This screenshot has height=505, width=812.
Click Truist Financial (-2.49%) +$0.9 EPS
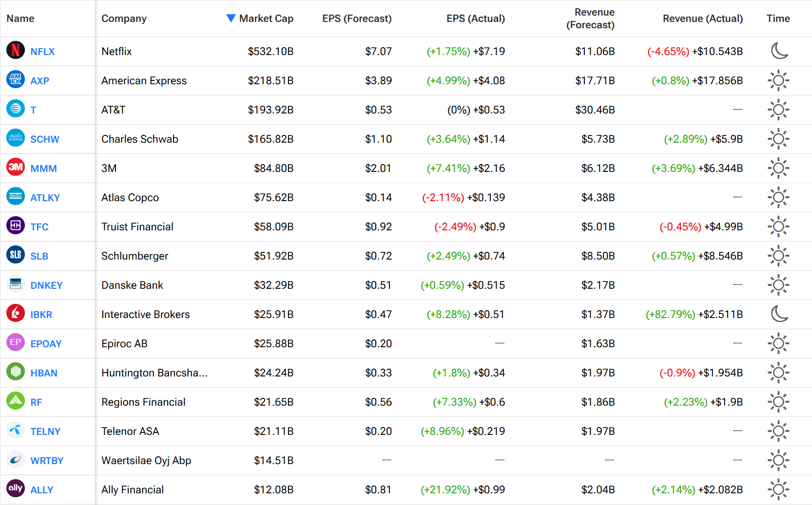[x=469, y=226]
